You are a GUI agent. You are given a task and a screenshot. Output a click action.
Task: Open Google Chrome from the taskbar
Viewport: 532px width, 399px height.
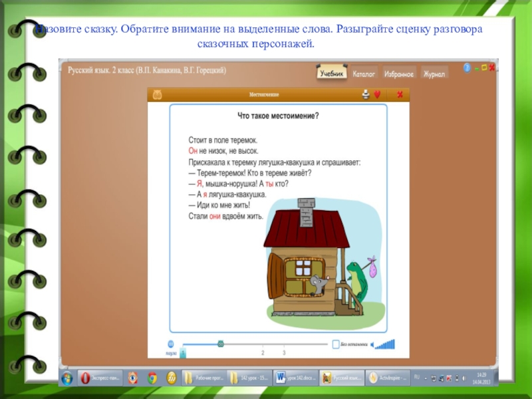coord(152,378)
